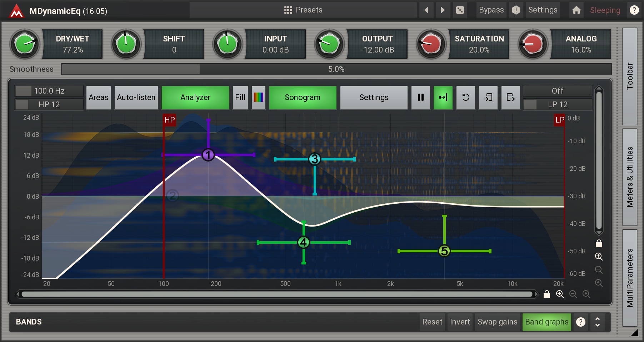Click the Invert button
This screenshot has height=342, width=644.
460,322
